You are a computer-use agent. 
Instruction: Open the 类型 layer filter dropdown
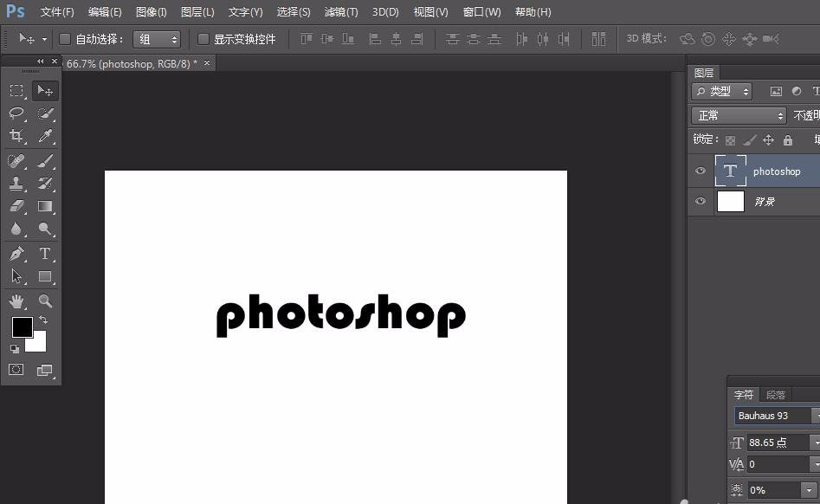(721, 92)
